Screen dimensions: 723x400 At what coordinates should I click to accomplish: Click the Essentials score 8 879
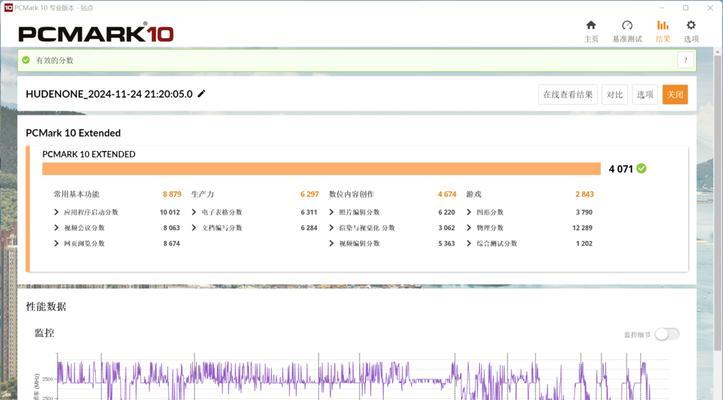click(x=172, y=194)
